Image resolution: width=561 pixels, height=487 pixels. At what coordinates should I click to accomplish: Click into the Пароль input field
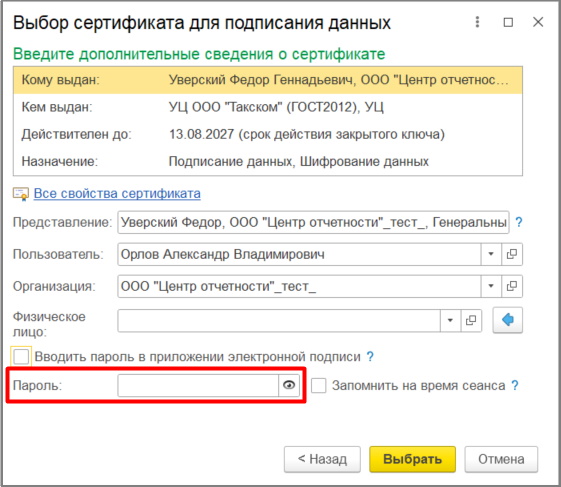[x=198, y=385]
